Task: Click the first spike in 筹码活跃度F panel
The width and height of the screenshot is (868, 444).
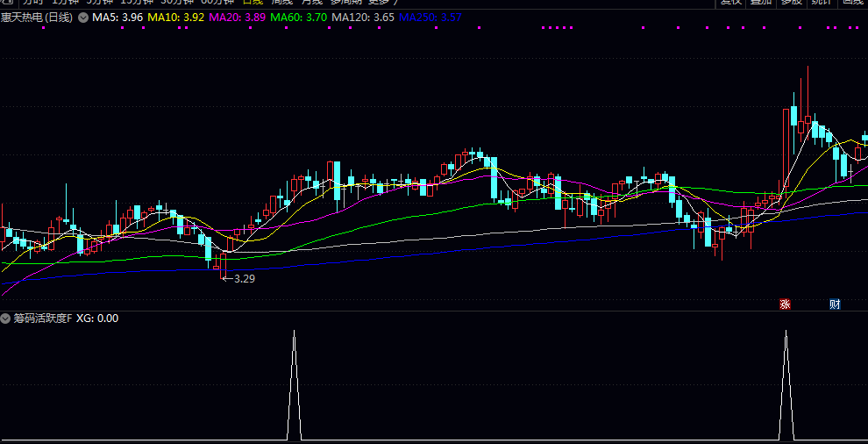Action: (294, 386)
